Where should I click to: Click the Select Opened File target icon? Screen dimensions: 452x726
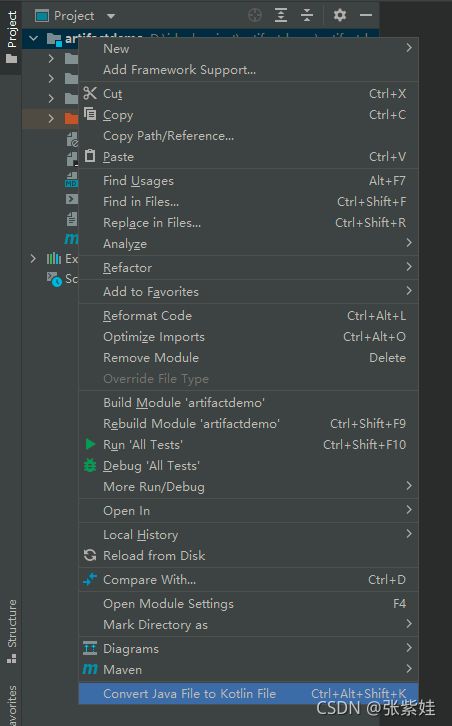pos(255,16)
